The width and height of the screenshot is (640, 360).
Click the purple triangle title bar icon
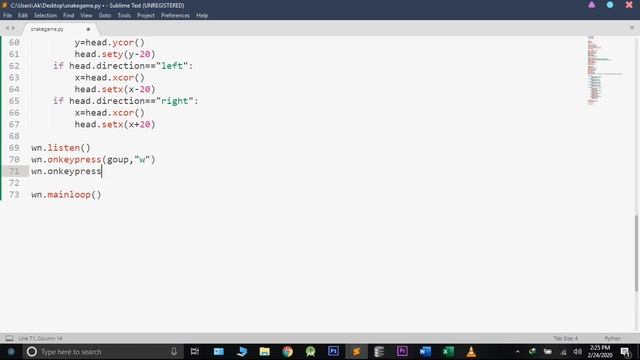pyautogui.click(x=591, y=5)
